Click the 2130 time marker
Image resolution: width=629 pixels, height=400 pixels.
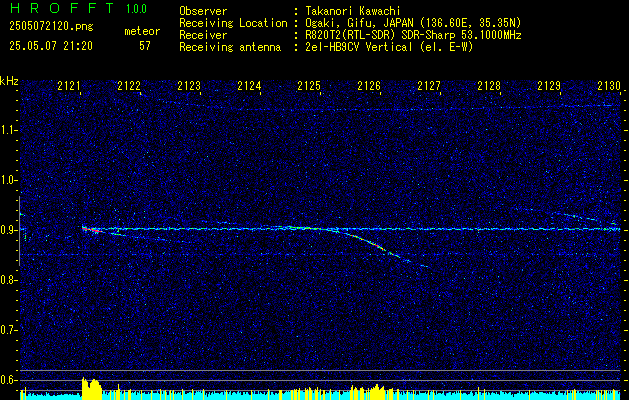(x=609, y=86)
